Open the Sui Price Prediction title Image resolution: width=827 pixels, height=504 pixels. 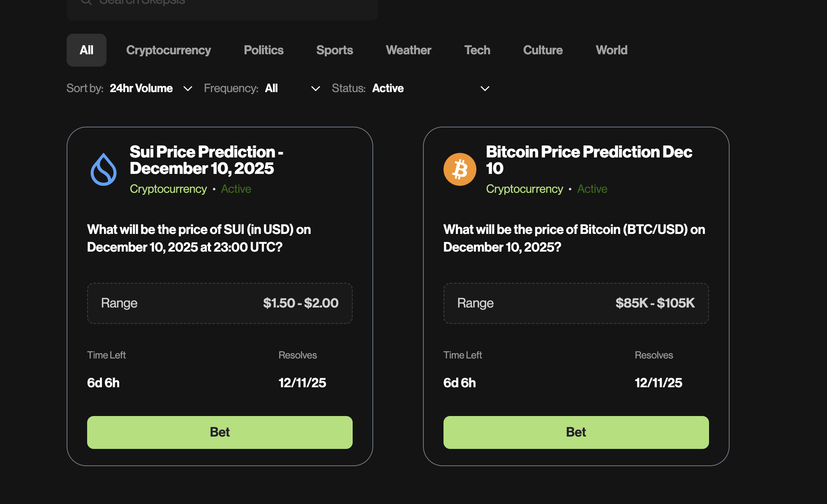click(x=206, y=160)
